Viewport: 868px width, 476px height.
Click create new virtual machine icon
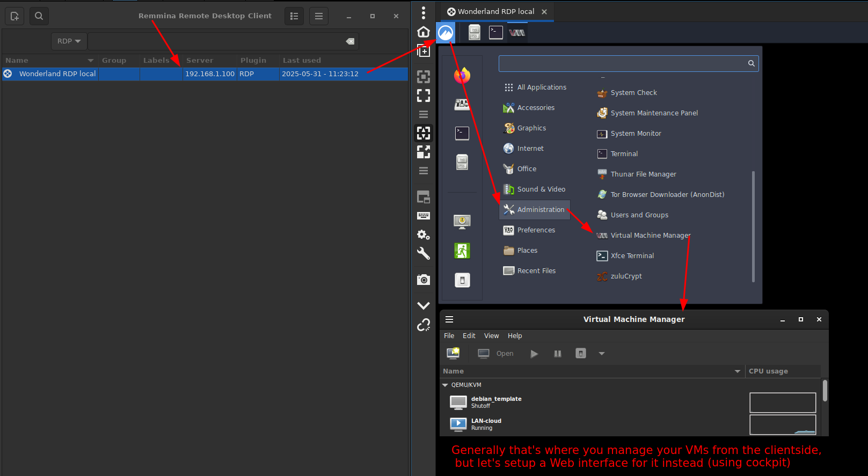[453, 354]
